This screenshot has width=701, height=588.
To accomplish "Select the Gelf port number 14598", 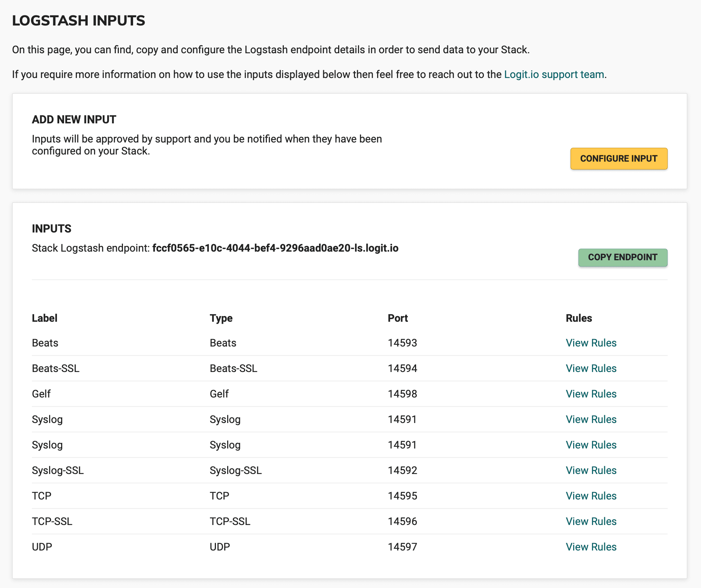I will pyautogui.click(x=402, y=394).
